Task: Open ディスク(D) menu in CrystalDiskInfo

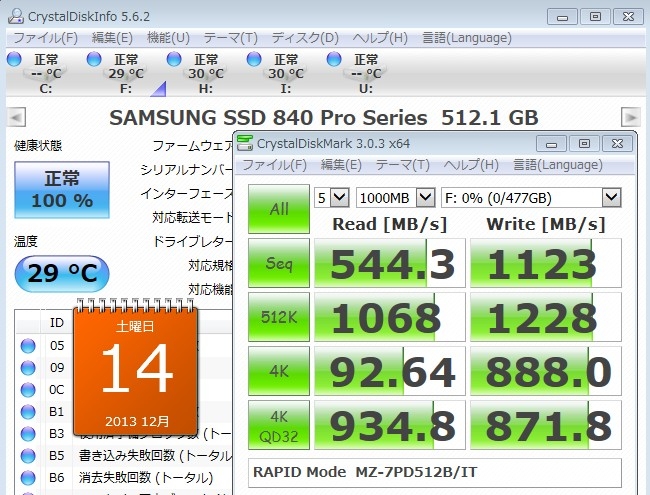Action: (305, 38)
